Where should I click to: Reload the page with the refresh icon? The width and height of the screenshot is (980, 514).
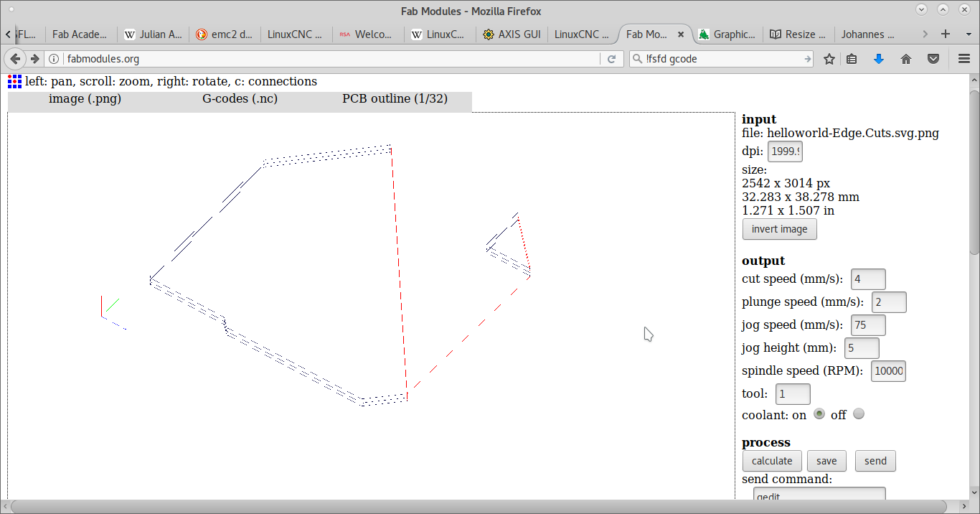pyautogui.click(x=612, y=59)
